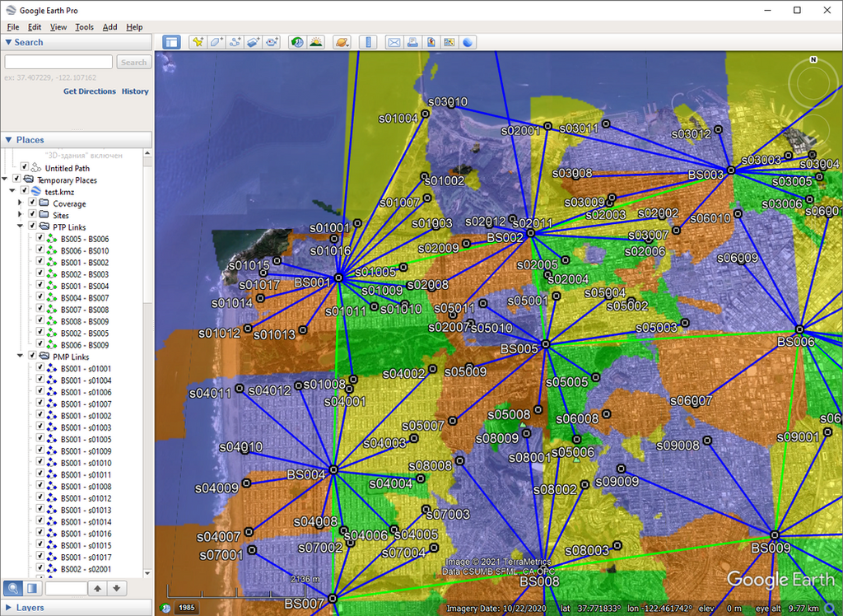Expand the Sites folder
Image resolution: width=843 pixels, height=616 pixels.
(x=20, y=214)
